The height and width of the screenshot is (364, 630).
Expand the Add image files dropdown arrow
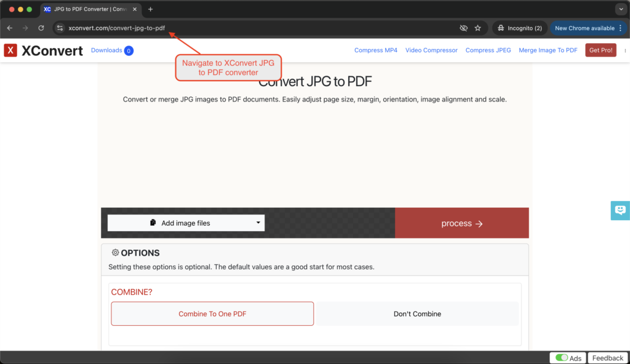(x=258, y=223)
